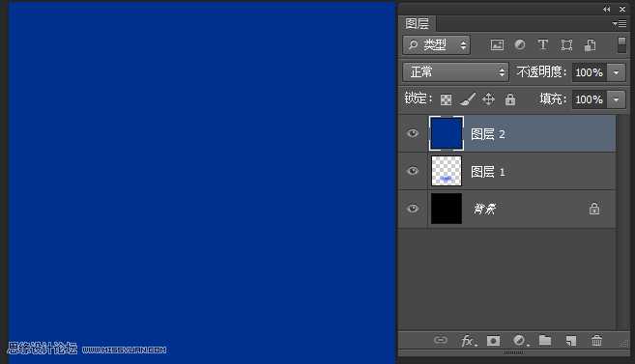
Task: Click the layers panel vertical scrollbar
Action: (x=622, y=222)
